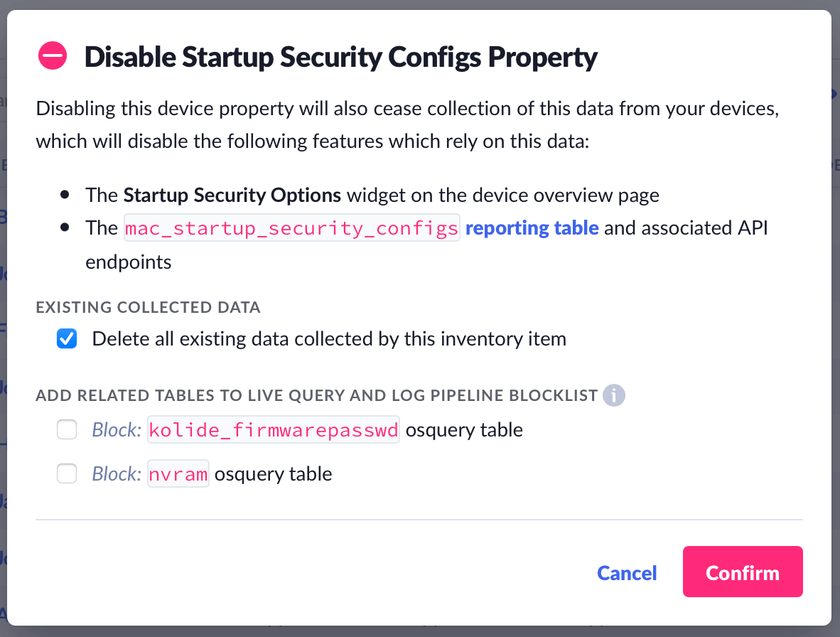
Task: Click the nvram code label
Action: click(x=178, y=473)
